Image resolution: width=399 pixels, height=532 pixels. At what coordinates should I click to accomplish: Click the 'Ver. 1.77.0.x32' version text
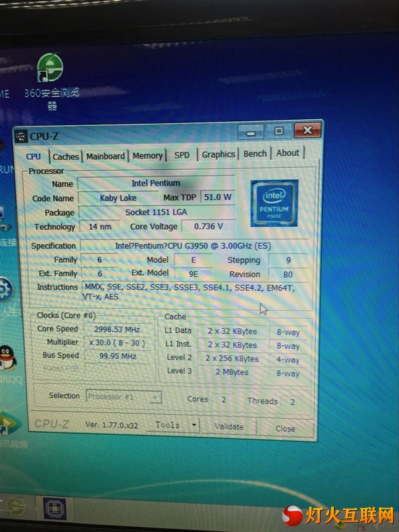112,425
